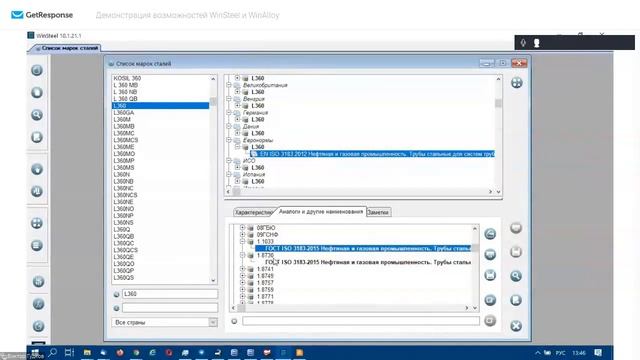Image resolution: width=640 pixels, height=360 pixels.
Task: Expand L360 under Дания
Action: (237, 133)
